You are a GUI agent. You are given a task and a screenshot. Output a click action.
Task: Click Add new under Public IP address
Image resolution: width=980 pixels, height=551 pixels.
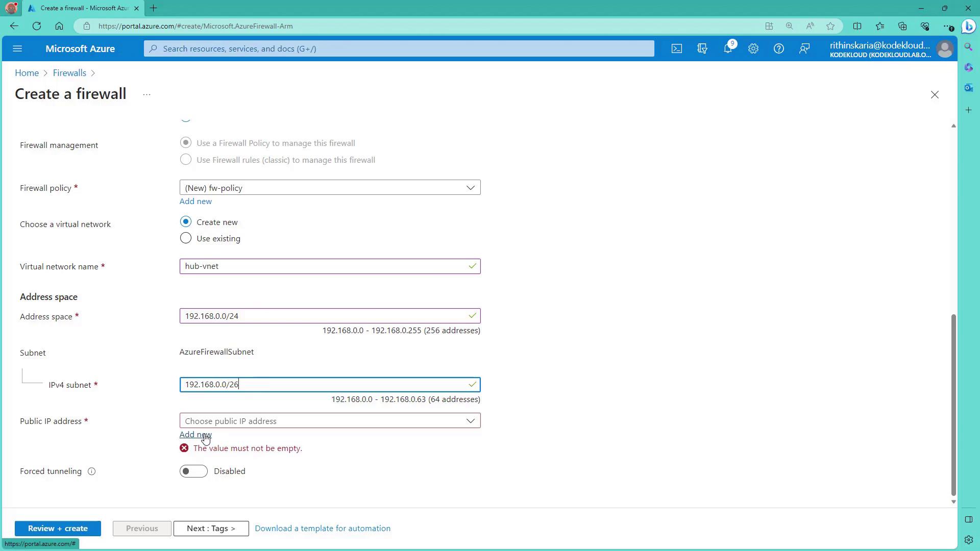[x=195, y=435]
